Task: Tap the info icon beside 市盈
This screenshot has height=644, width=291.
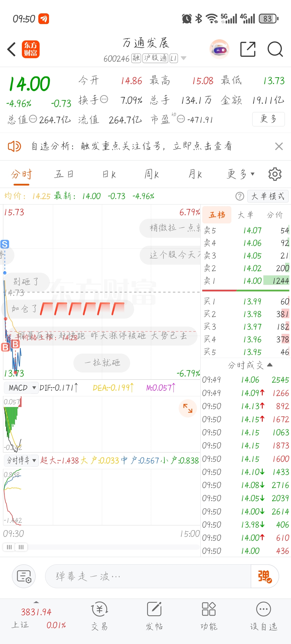Action: pyautogui.click(x=181, y=119)
